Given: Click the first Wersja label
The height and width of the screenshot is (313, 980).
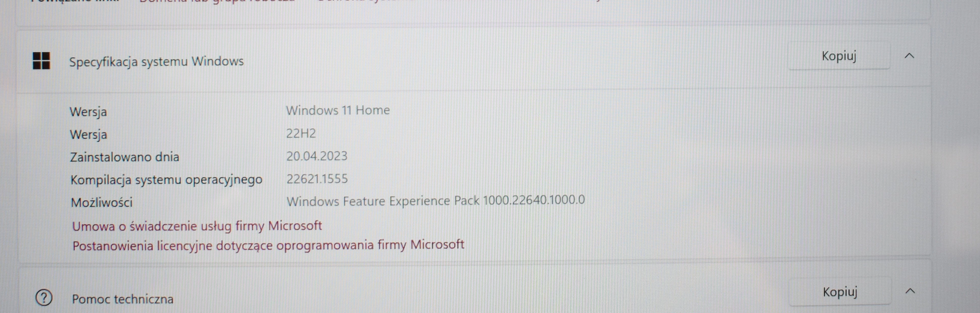Looking at the screenshot, I should (x=88, y=112).
